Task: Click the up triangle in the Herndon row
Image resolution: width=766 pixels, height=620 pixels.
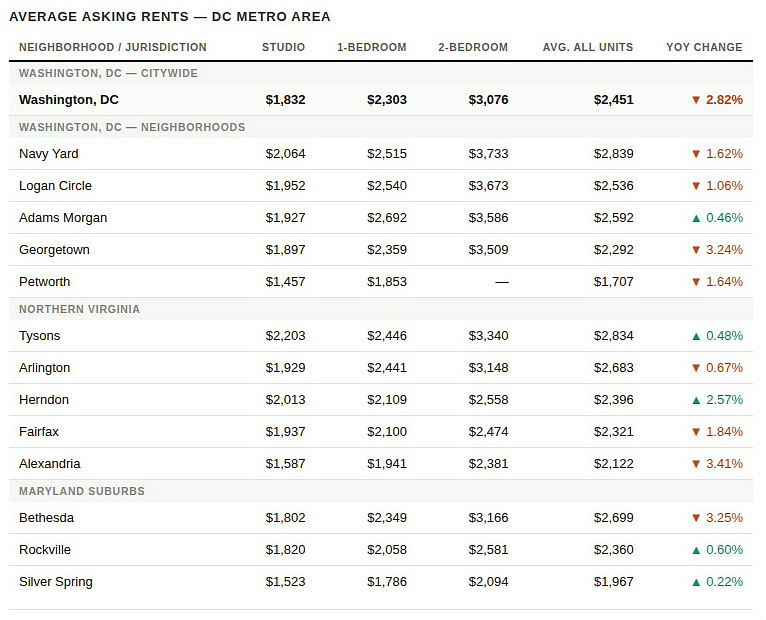Action: pyautogui.click(x=696, y=400)
